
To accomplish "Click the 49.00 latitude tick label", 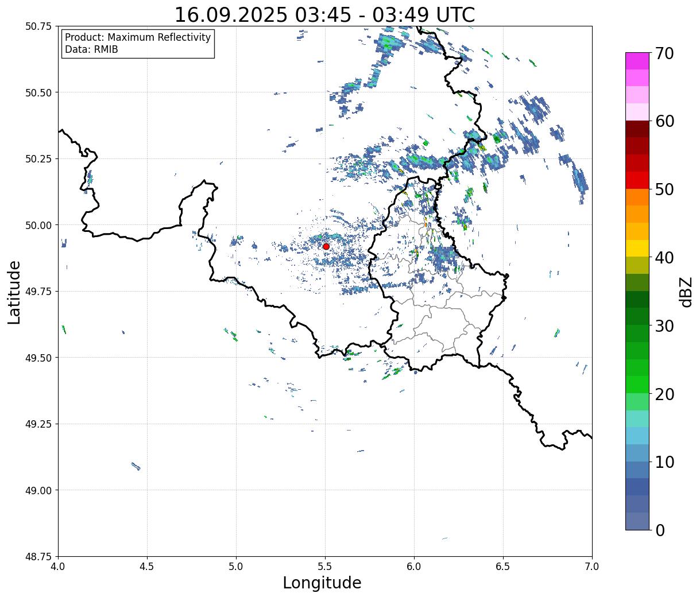I will point(38,490).
